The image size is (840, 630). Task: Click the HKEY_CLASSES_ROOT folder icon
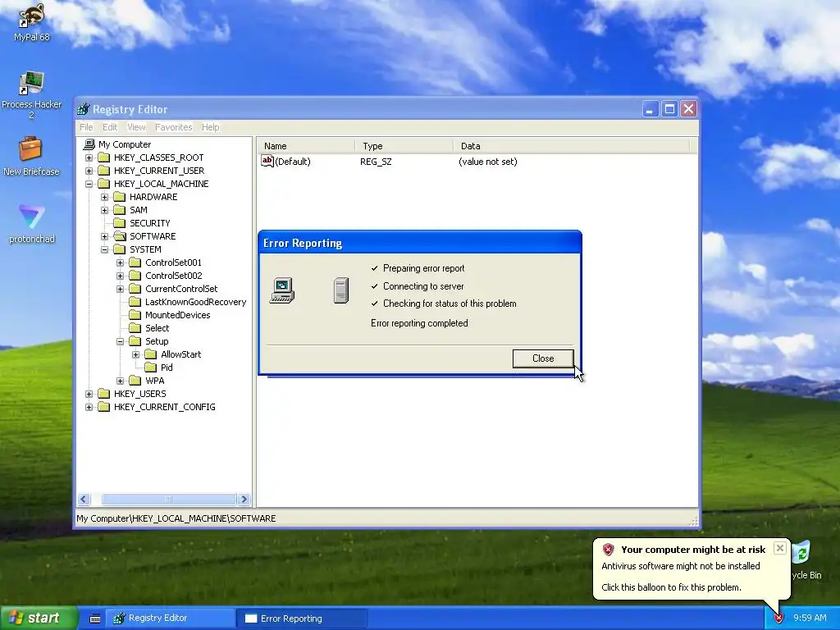click(104, 157)
